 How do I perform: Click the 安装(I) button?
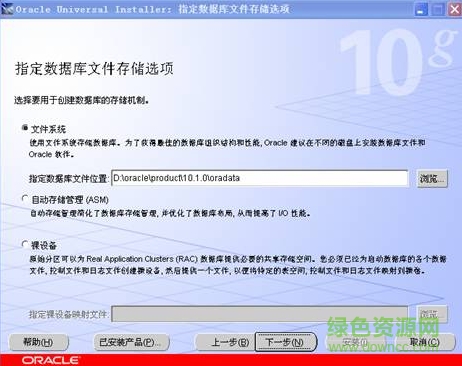point(355,342)
